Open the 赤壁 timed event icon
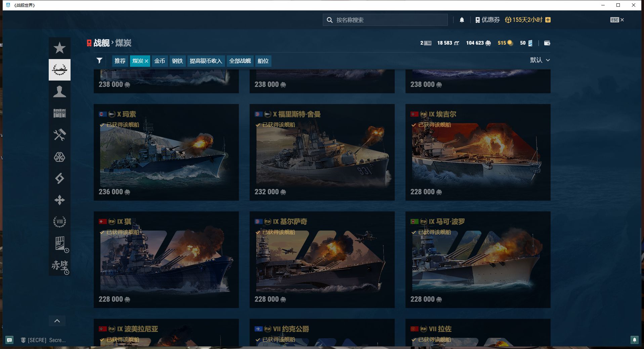This screenshot has height=349, width=644. pos(60,265)
